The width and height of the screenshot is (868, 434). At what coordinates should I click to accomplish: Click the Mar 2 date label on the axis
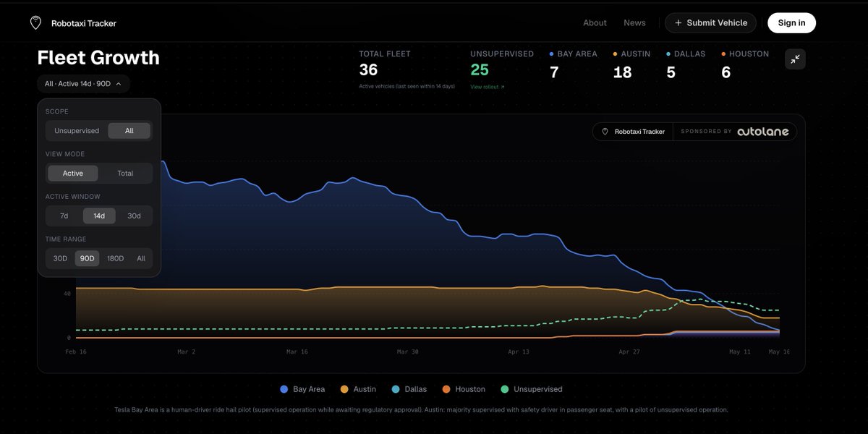[187, 352]
